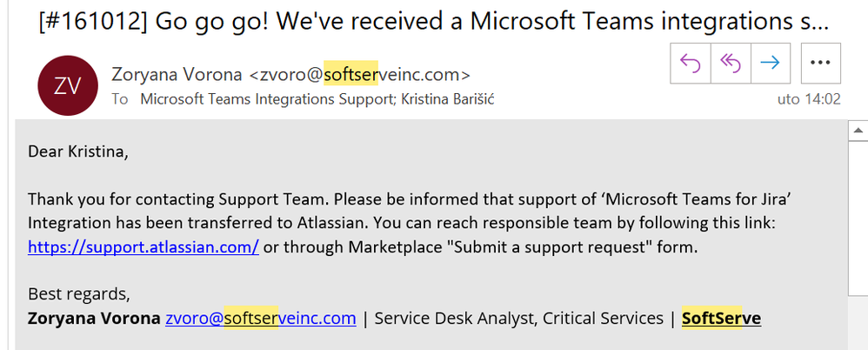Viewport: 868px width, 350px height.
Task: Click the sender name Zoryana Vorona in the header
Action: click(177, 74)
